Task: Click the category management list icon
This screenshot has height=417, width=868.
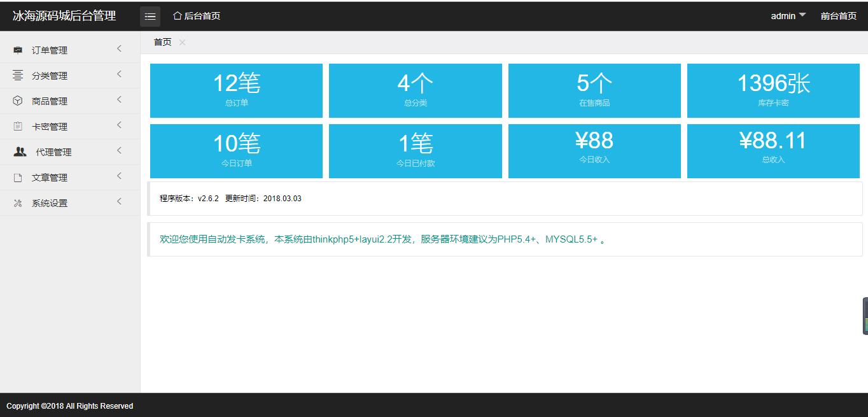Action: (x=18, y=76)
